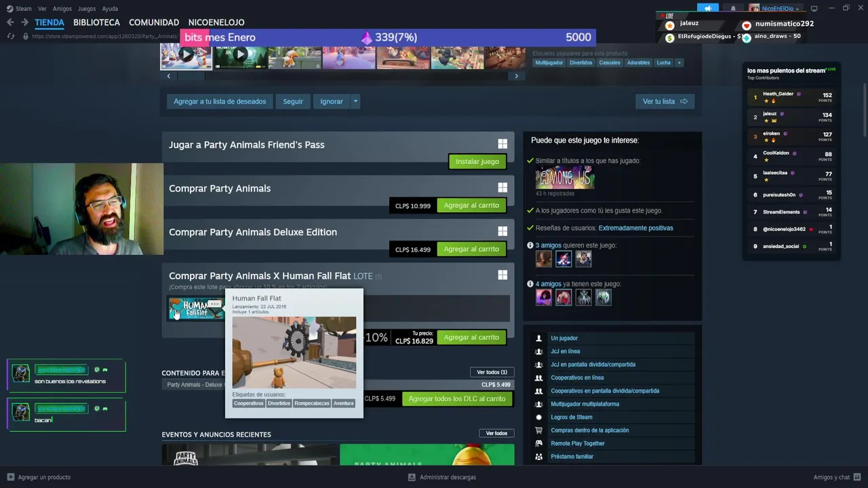
Task: Click the Seguir button
Action: coord(293,102)
